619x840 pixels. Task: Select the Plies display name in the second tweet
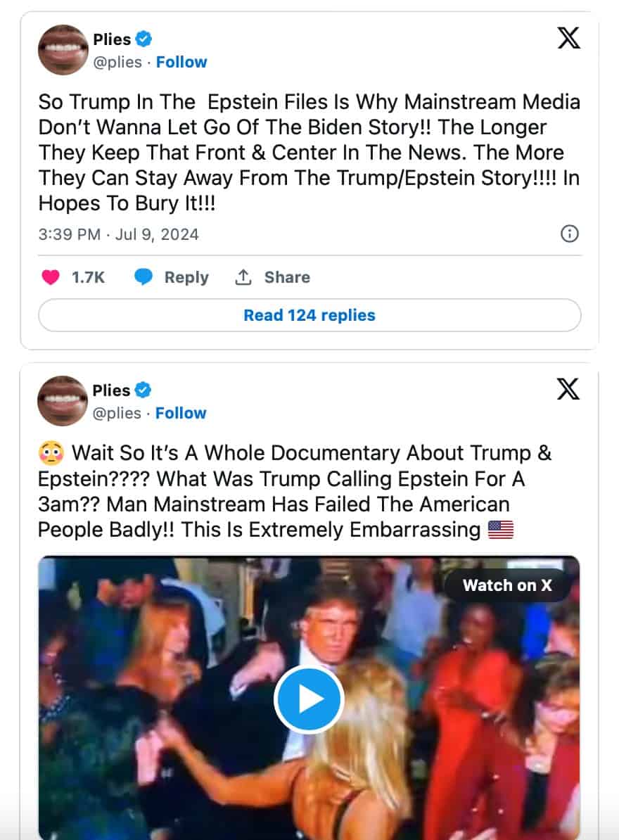(x=113, y=390)
